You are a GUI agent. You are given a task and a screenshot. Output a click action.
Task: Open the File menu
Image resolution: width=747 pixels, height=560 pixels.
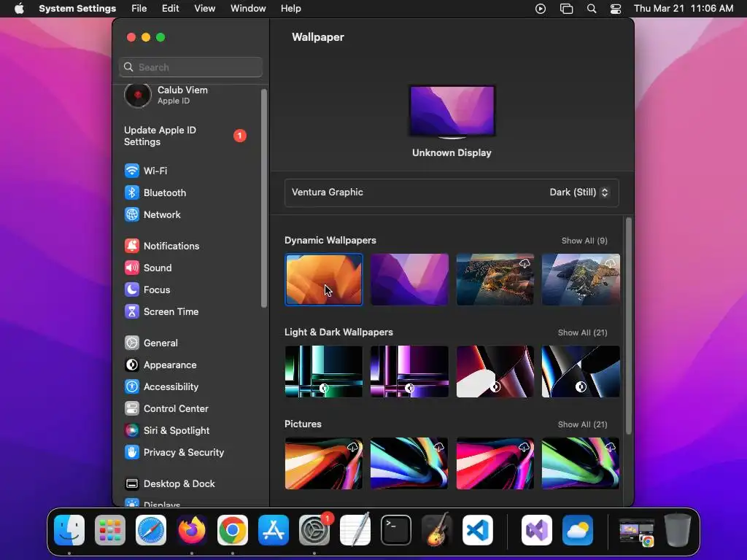point(139,9)
